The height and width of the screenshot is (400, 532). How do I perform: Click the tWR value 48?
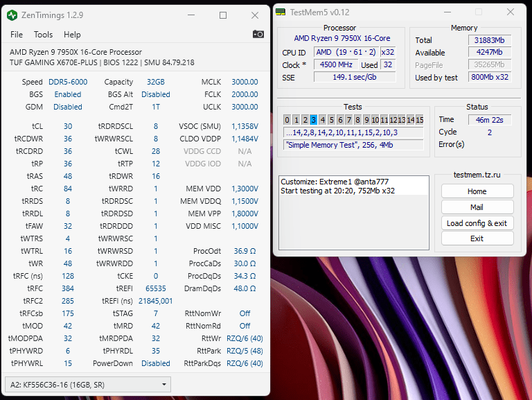click(x=68, y=263)
